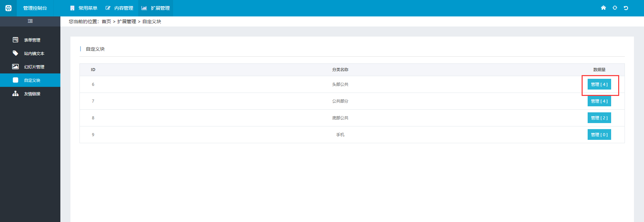Screen dimensions: 644x222
Task: Click 管理 [2] button for 底部公共
Action: [x=599, y=118]
